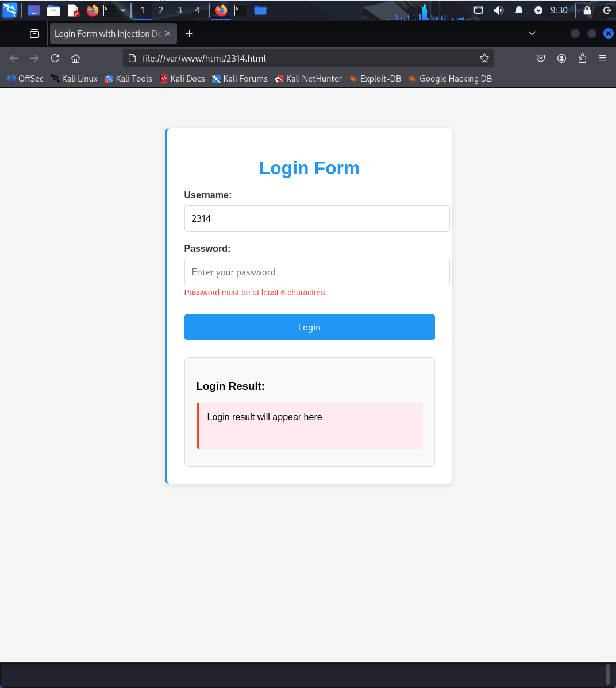Click the Username field containing 2314
This screenshot has width=616, height=688.
click(x=317, y=218)
